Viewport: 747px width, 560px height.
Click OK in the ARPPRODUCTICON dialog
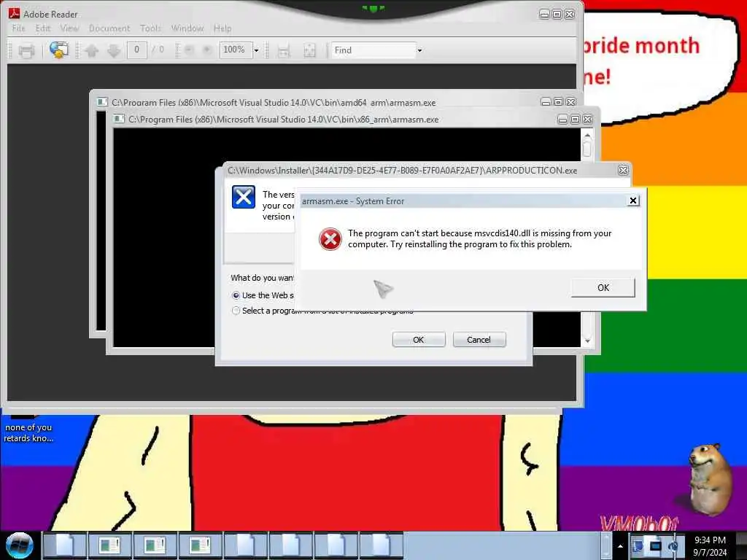point(419,340)
